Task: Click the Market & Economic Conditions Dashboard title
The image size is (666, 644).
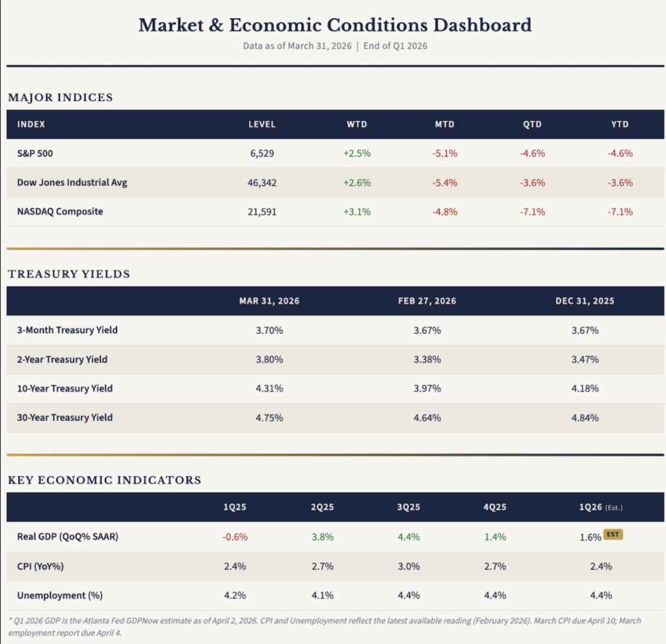Action: click(335, 25)
